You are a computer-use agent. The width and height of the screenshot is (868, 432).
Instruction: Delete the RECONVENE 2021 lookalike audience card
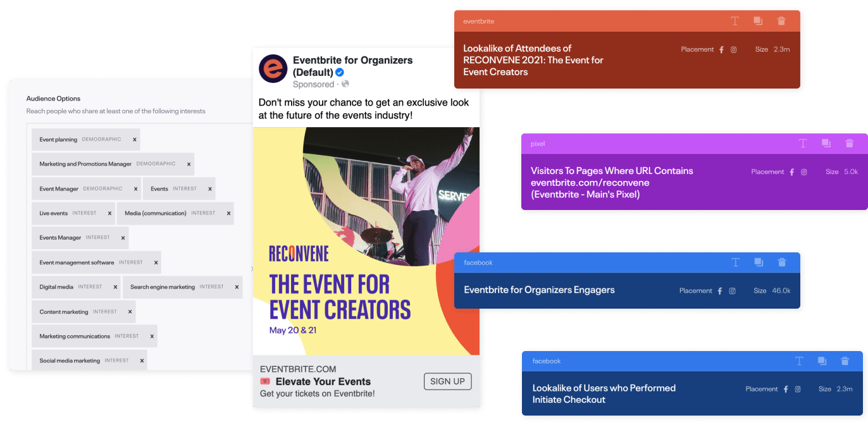click(x=781, y=21)
